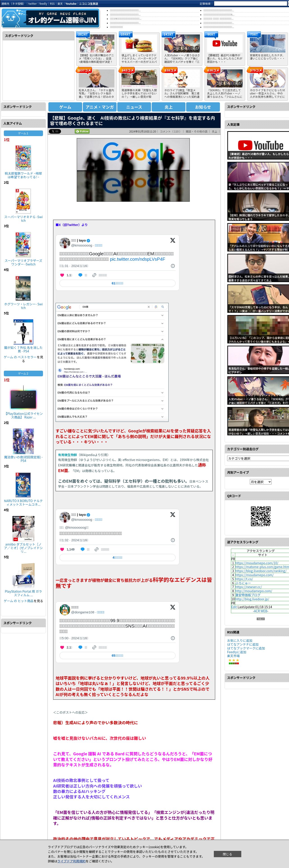Open the 桃太郎電鉄ワールド product link
The height and width of the screenshot is (868, 289).
pos(23,175)
